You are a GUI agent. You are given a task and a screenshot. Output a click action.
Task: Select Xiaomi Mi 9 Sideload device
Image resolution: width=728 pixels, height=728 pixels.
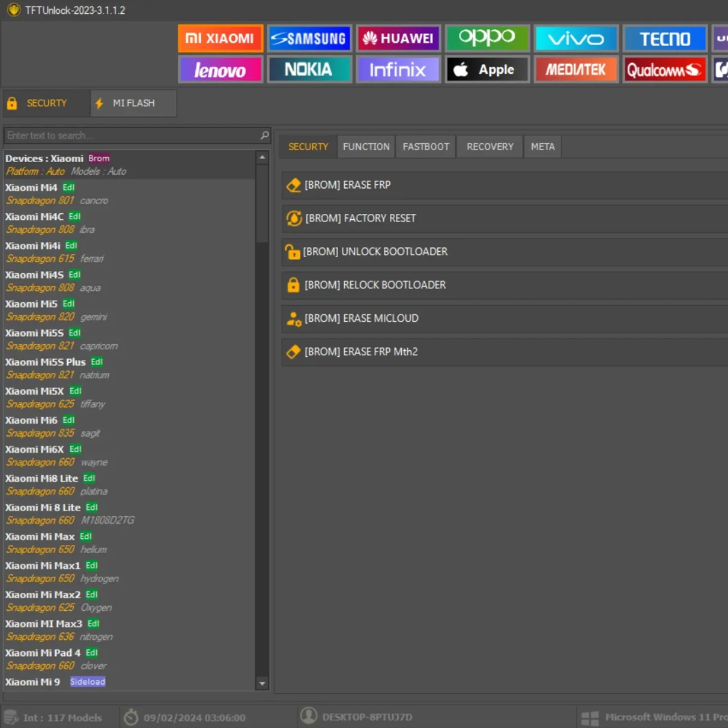(x=129, y=682)
